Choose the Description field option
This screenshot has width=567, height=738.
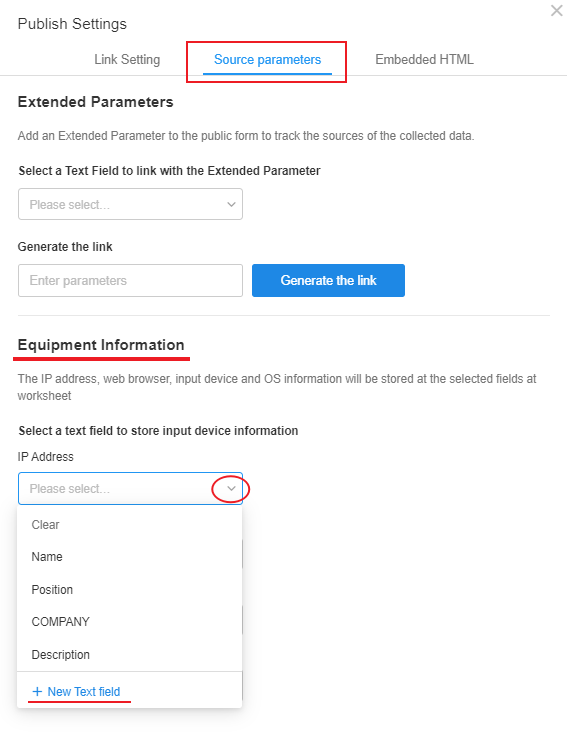[129, 654]
